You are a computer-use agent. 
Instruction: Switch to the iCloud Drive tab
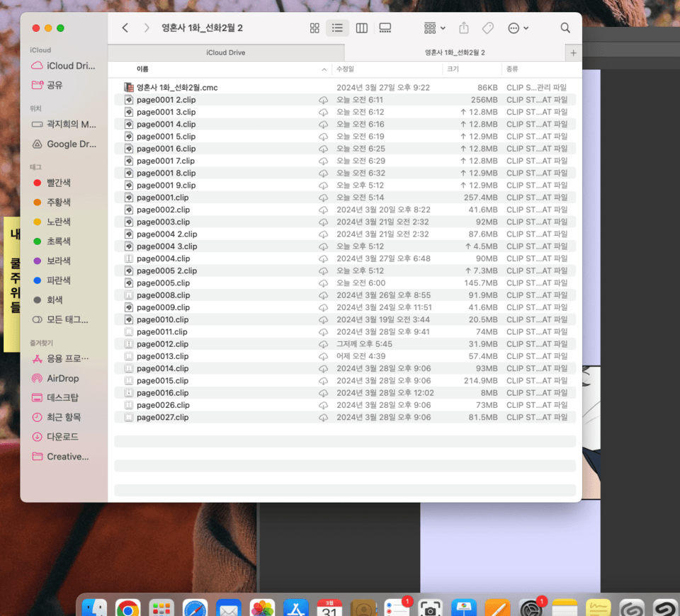(225, 52)
